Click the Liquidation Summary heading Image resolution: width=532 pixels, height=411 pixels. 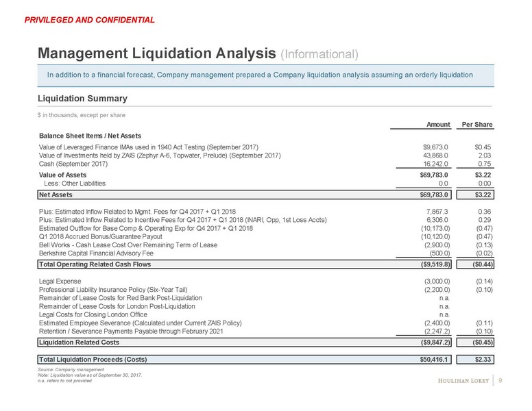pos(82,99)
